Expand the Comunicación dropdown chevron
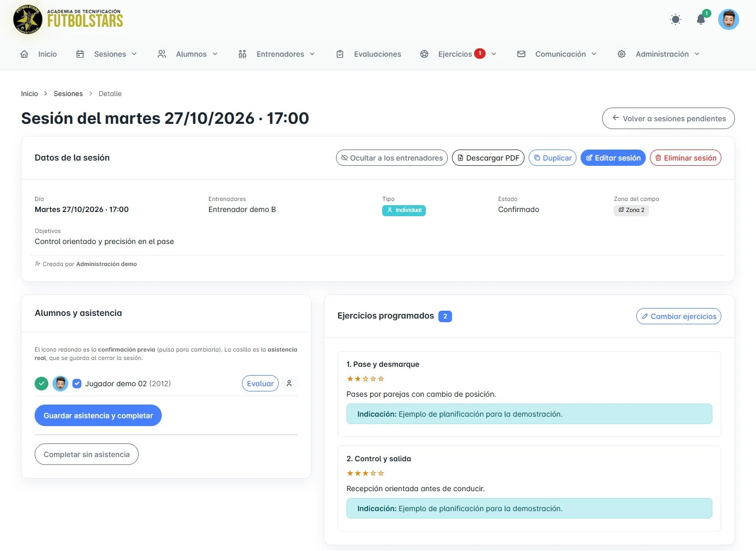Screen dimensions: 756x551 (x=594, y=54)
